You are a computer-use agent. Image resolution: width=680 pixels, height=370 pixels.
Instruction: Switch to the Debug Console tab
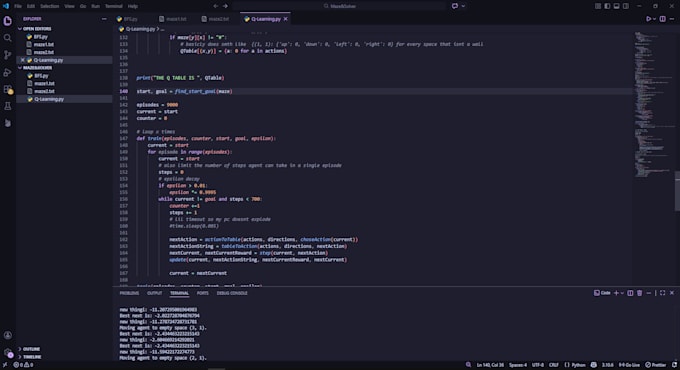(232, 293)
